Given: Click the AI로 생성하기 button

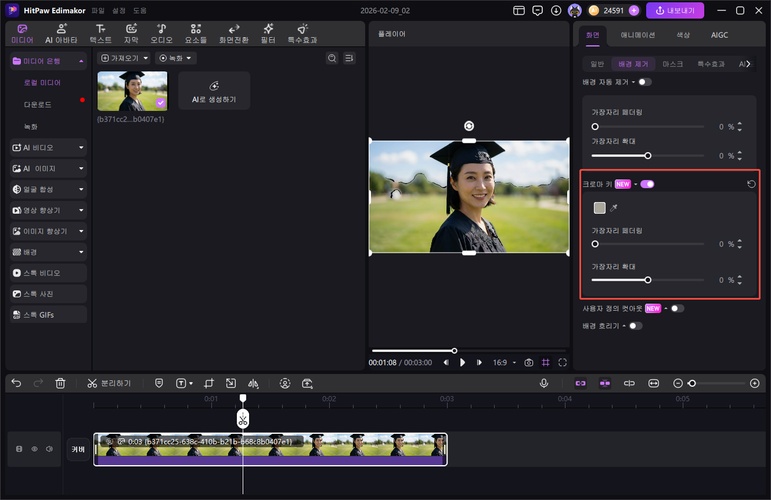Looking at the screenshot, I should click(214, 91).
